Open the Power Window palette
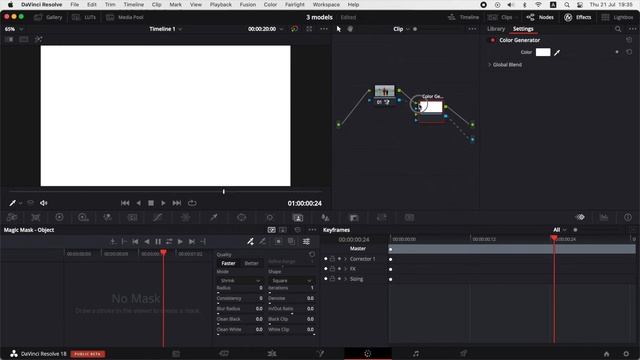This screenshot has width=640, height=360. coord(242,218)
